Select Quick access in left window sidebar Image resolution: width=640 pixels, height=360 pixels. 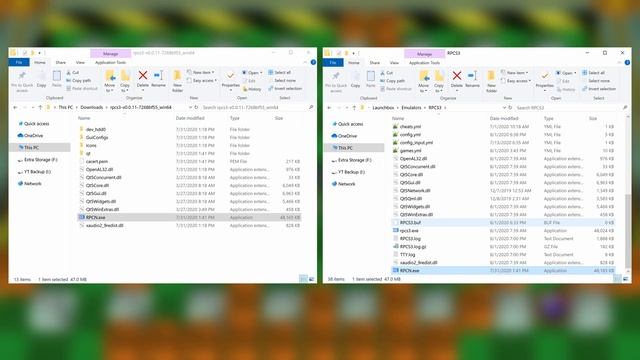click(34, 124)
